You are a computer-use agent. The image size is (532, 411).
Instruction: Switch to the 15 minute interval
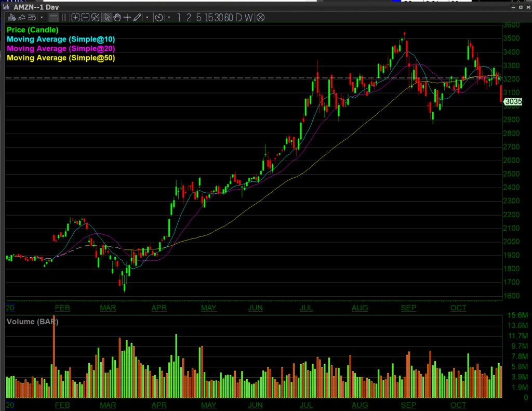(x=209, y=18)
